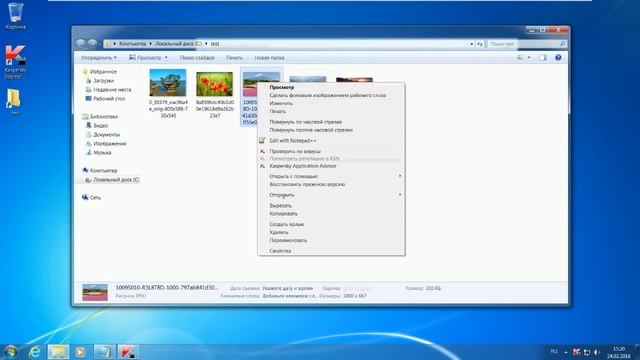Expand the Отправить submenu

tap(331, 195)
